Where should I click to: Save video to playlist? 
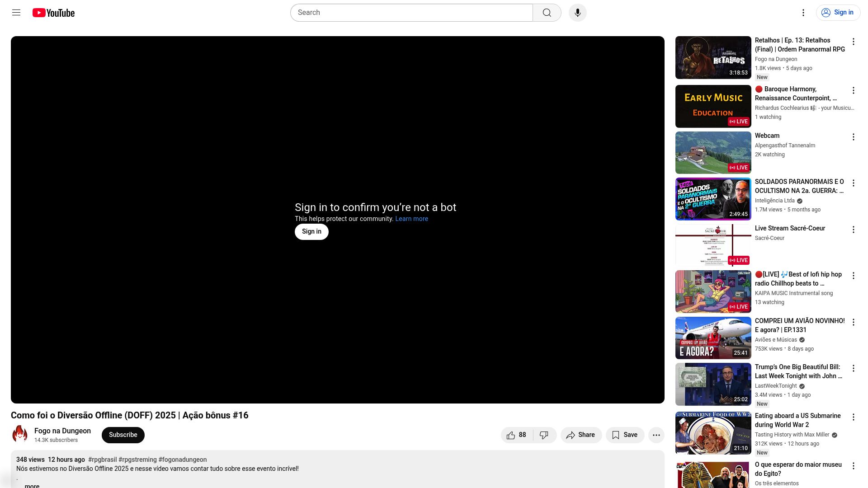click(x=625, y=435)
